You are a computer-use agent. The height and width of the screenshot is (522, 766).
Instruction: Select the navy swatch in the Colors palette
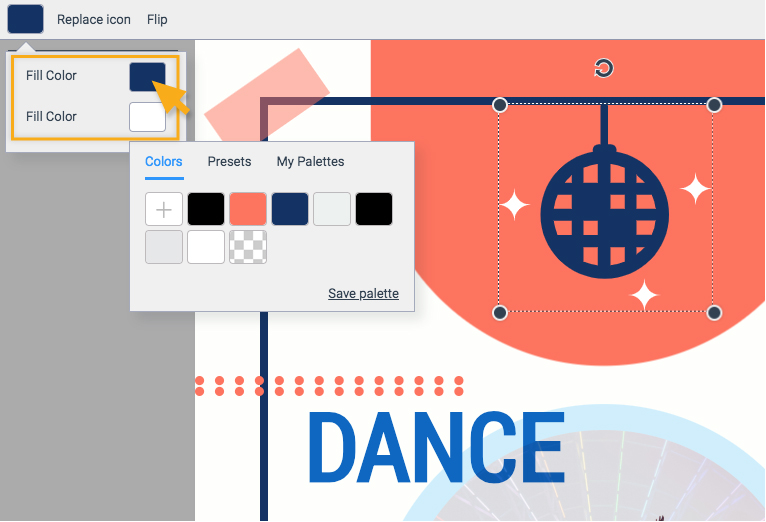coord(290,209)
